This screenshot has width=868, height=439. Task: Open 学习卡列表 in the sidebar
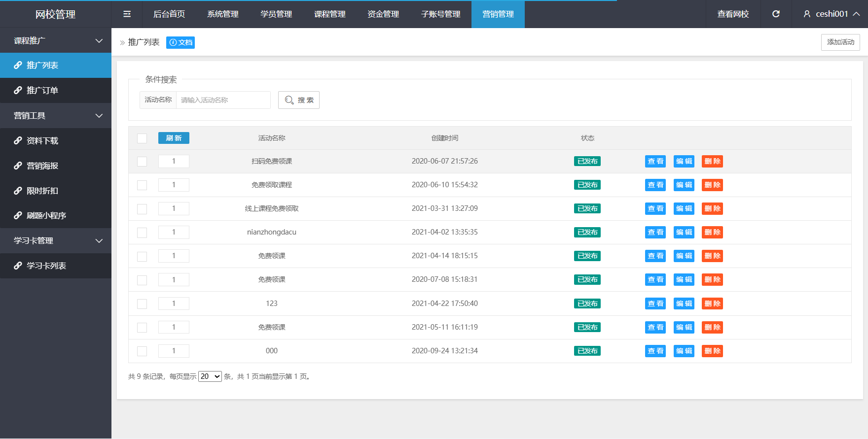(x=56, y=266)
